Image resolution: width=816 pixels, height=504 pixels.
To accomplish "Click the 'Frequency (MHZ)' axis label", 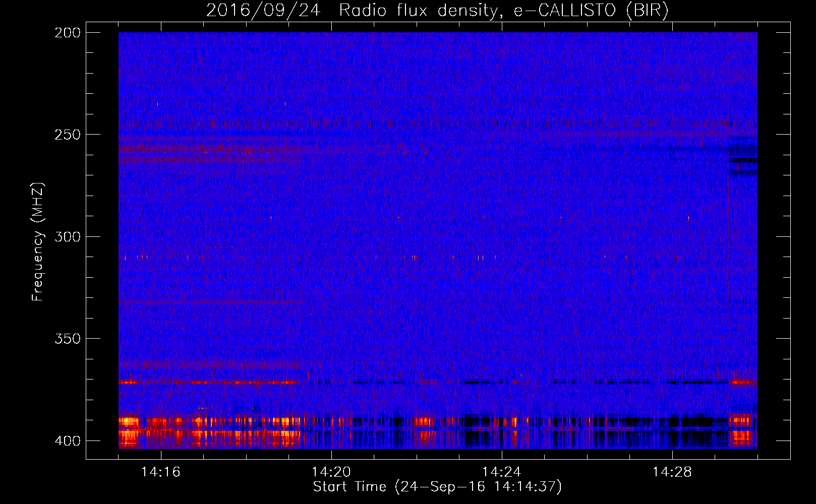I will pyautogui.click(x=38, y=242).
